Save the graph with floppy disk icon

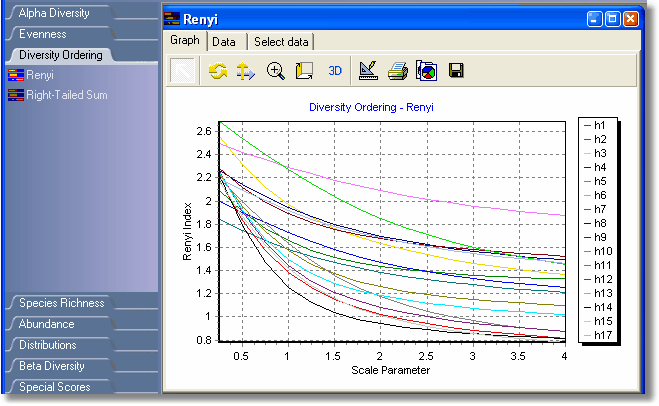(456, 71)
